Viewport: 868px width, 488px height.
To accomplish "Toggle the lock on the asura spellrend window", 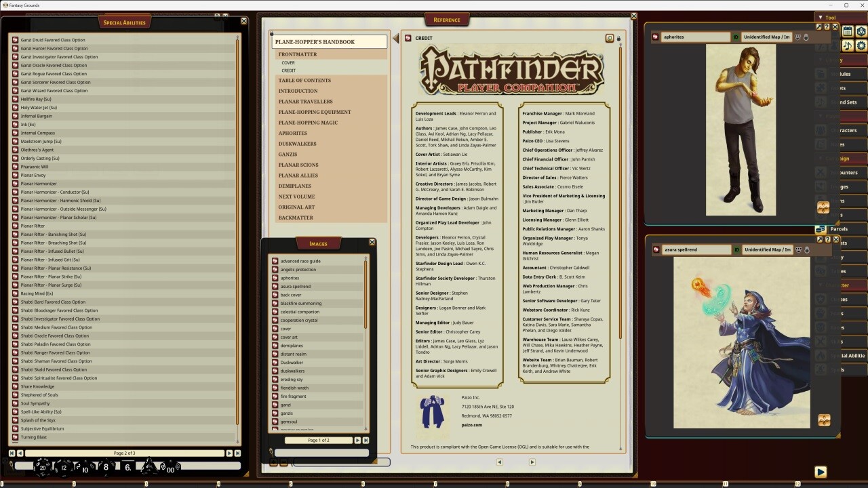I will [806, 249].
